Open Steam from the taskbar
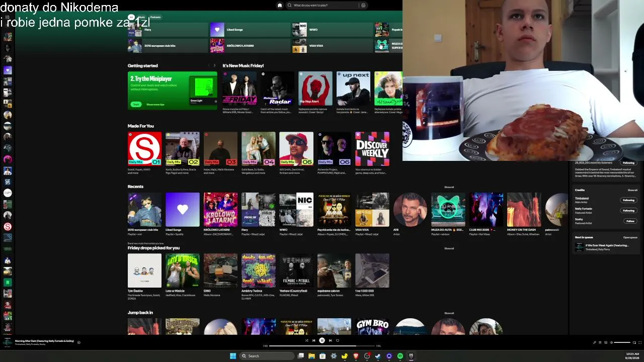Image resolution: width=644 pixels, height=362 pixels. [x=378, y=356]
